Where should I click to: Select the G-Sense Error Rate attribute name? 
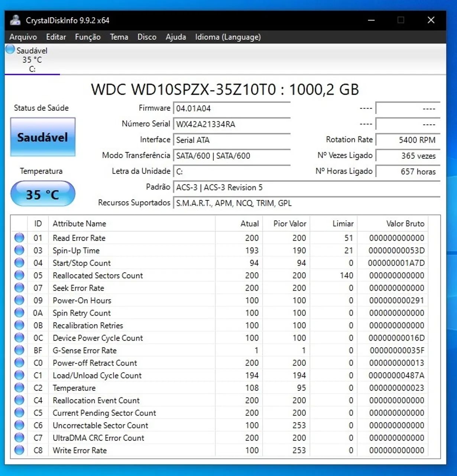pos(85,350)
